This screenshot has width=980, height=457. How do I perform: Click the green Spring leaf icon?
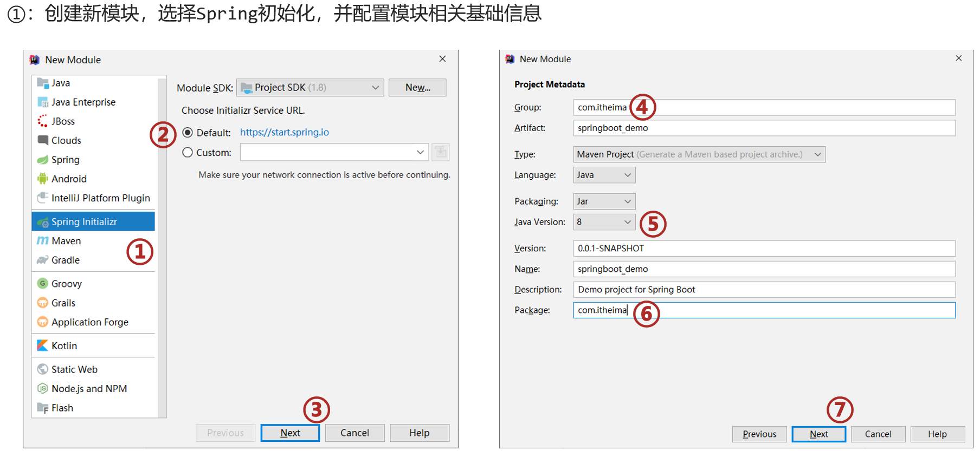click(42, 160)
